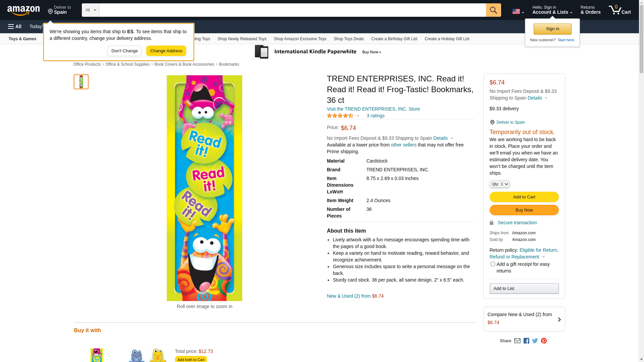The height and width of the screenshot is (362, 644).
Task: Click the Buy Now button
Action: pyautogui.click(x=524, y=210)
